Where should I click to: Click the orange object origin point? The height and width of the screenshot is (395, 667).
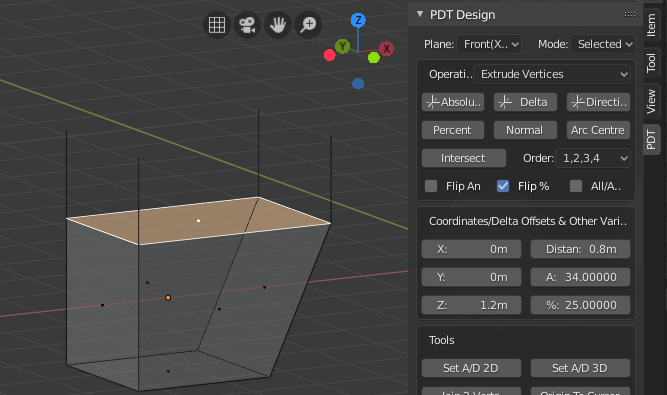click(x=168, y=298)
